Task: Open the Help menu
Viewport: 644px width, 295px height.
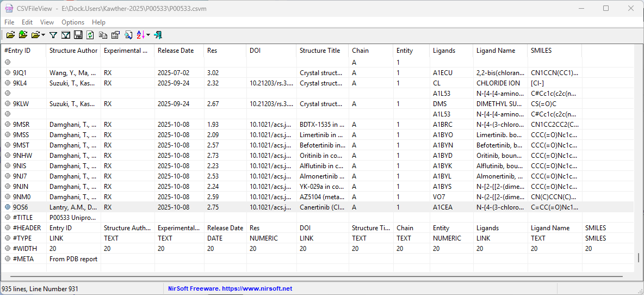Action: pyautogui.click(x=98, y=22)
